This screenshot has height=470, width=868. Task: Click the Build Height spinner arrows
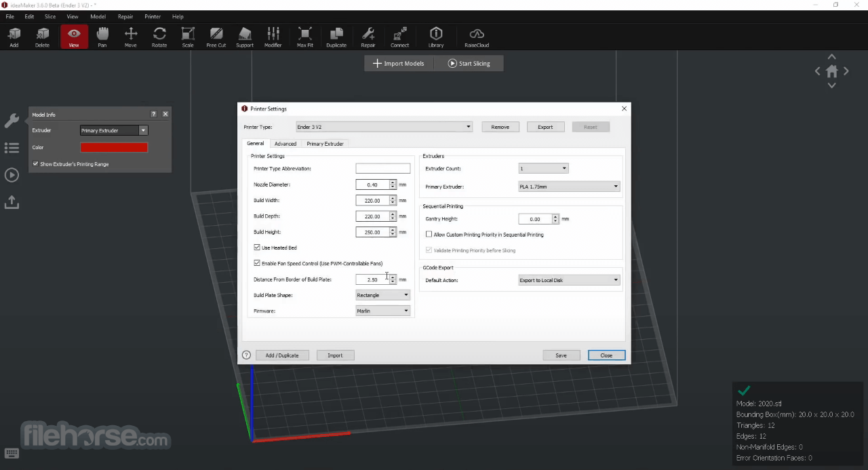(x=393, y=232)
